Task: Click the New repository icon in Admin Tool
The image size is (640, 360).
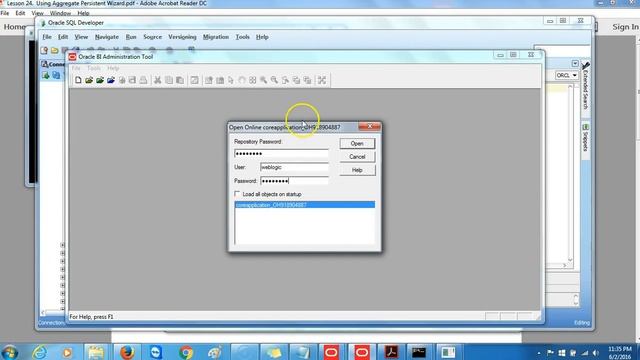Action: coord(78,80)
